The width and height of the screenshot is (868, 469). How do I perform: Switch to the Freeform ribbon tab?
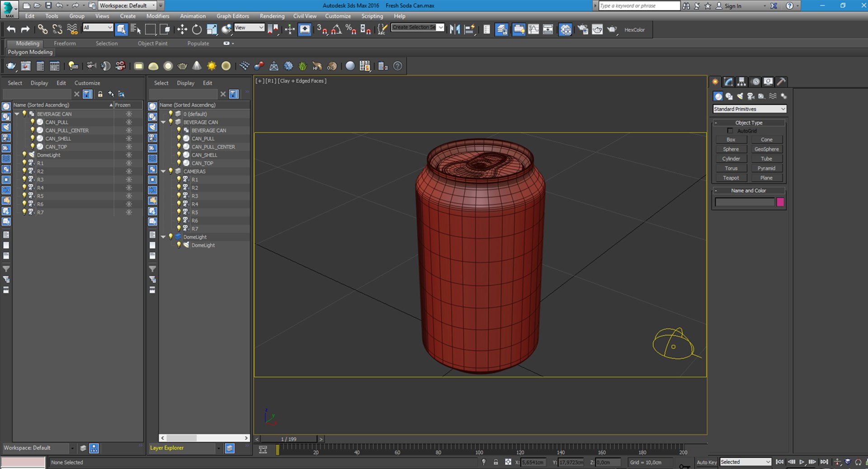[65, 43]
